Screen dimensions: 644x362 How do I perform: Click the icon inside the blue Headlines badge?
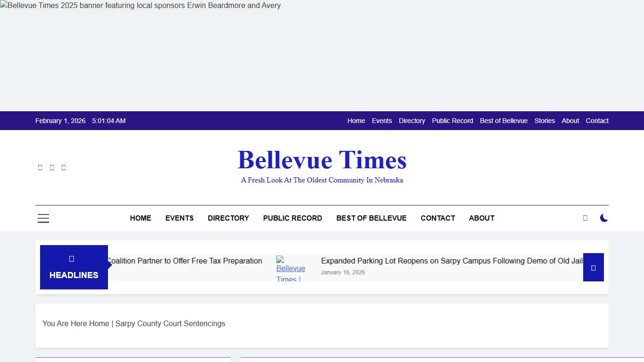[72, 258]
